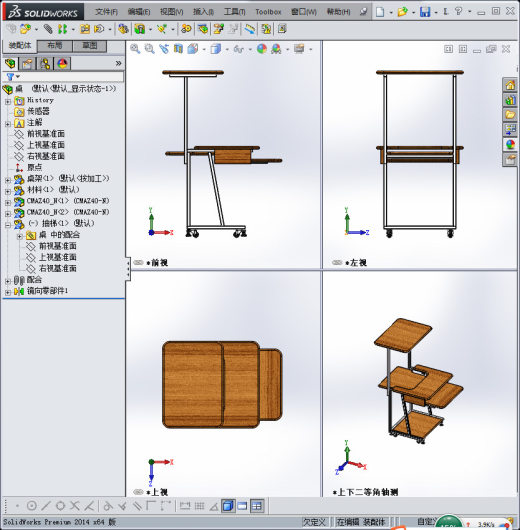520x530 pixels.
Task: Open the ConfigurationManager tab icon
Action: click(x=45, y=64)
